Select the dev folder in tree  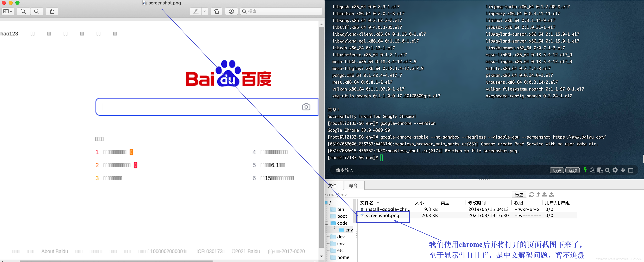pyautogui.click(x=340, y=237)
